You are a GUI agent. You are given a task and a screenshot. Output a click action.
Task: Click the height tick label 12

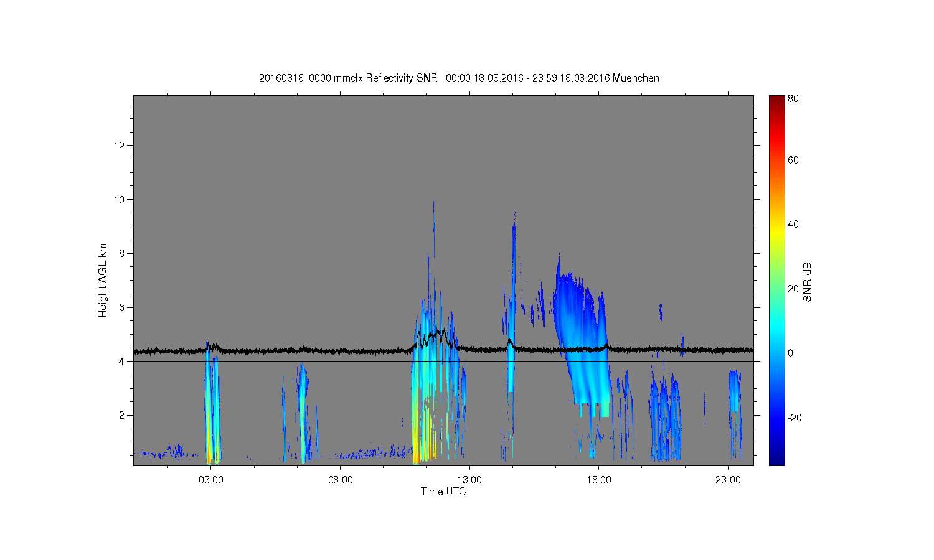120,146
